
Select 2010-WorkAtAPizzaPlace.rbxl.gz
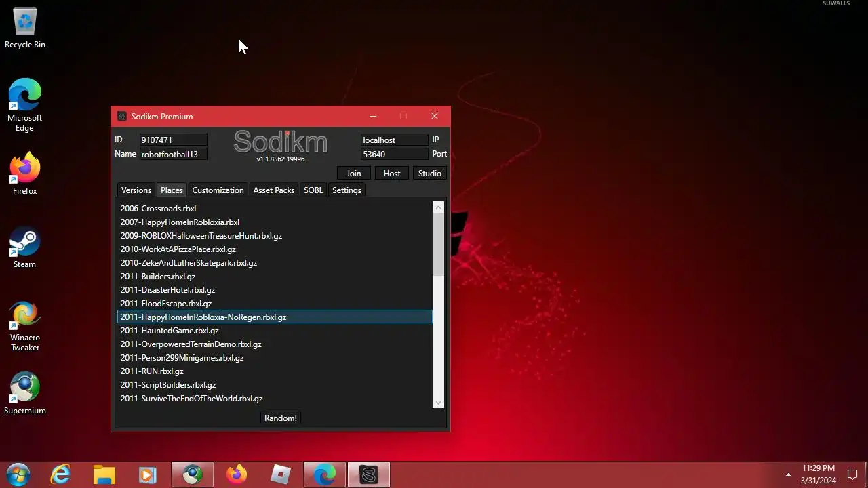(x=275, y=249)
